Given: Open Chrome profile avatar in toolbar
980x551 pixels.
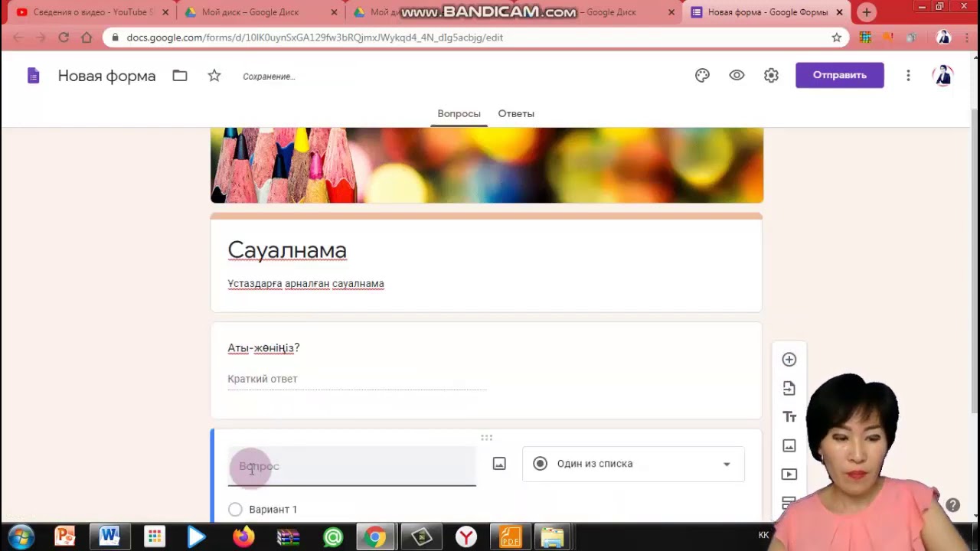Looking at the screenshot, I should (x=943, y=37).
